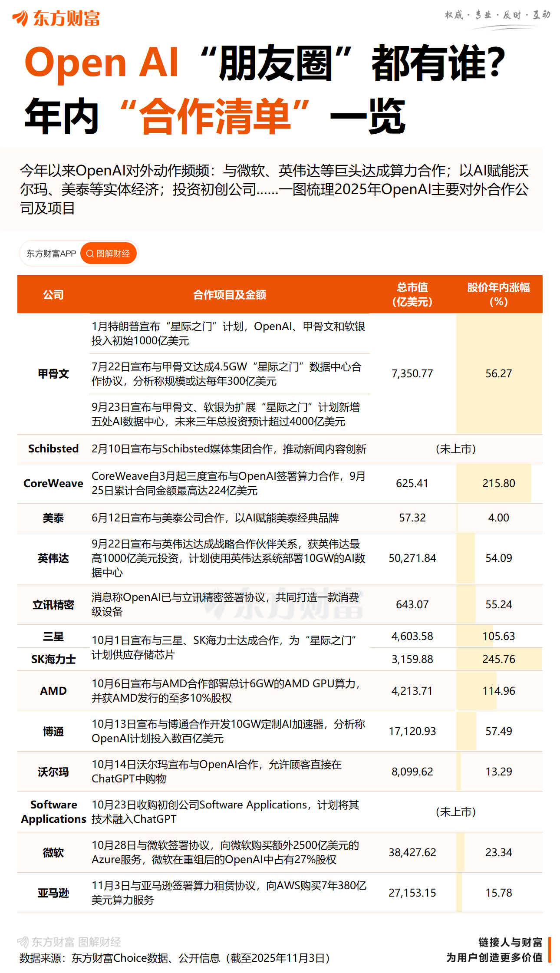The image size is (560, 973).
Task: Click the orange "合作清单" headline text
Action: (x=215, y=116)
